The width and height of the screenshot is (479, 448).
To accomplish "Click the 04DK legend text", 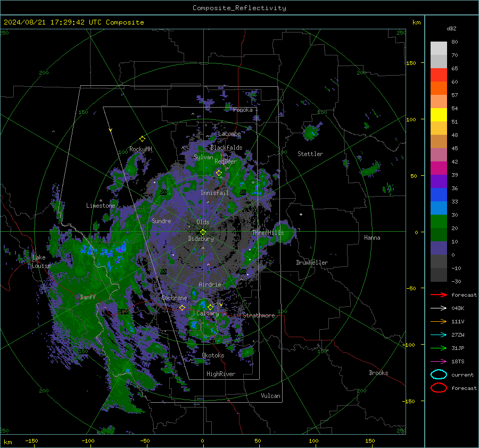I will tap(458, 308).
